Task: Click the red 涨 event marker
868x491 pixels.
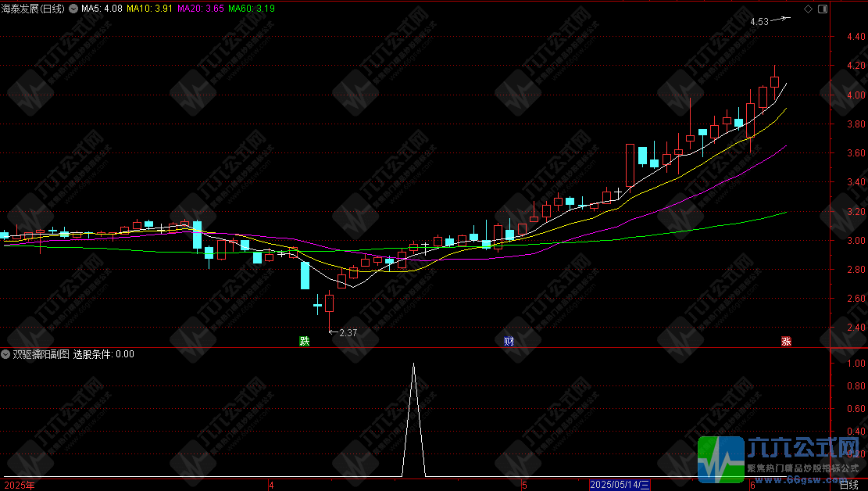Action: 786,342
